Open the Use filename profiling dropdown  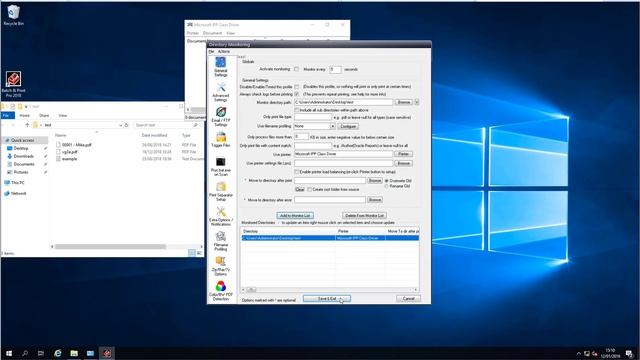(x=332, y=127)
